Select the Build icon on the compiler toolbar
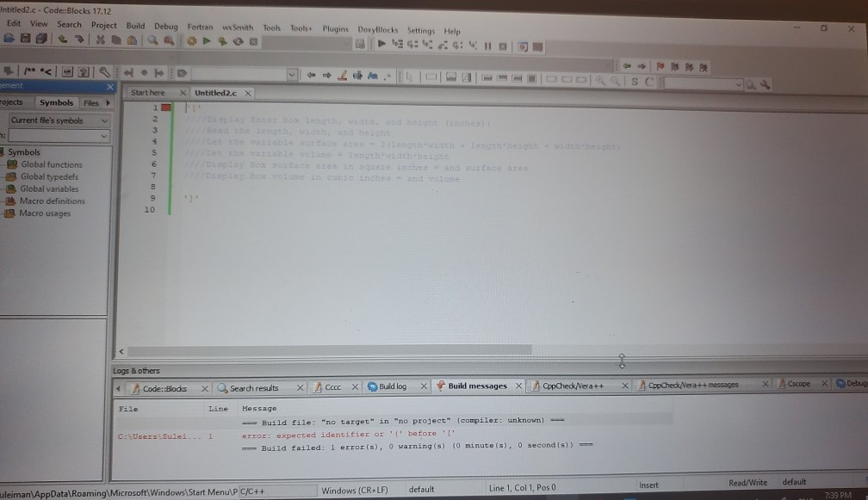The width and height of the screenshot is (868, 500). click(192, 42)
